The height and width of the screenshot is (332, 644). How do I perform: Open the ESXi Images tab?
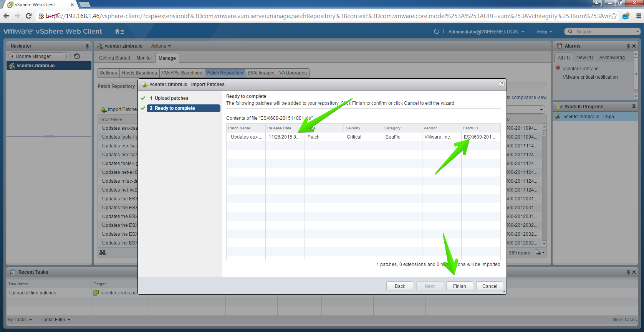click(x=261, y=73)
